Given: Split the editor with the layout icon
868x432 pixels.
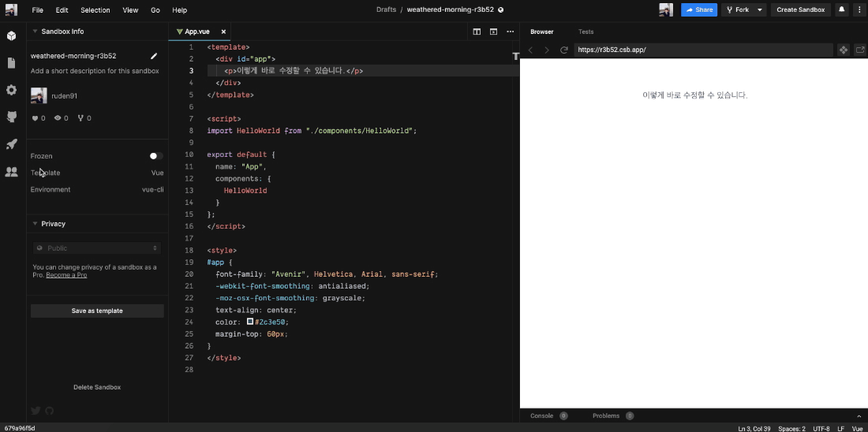Looking at the screenshot, I should (x=477, y=32).
